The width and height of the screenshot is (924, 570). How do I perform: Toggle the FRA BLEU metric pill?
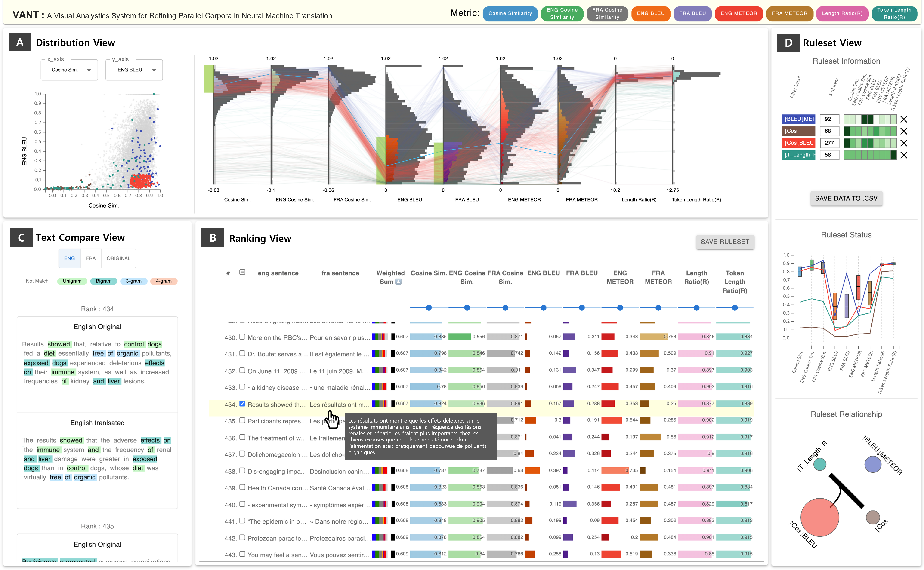(692, 14)
